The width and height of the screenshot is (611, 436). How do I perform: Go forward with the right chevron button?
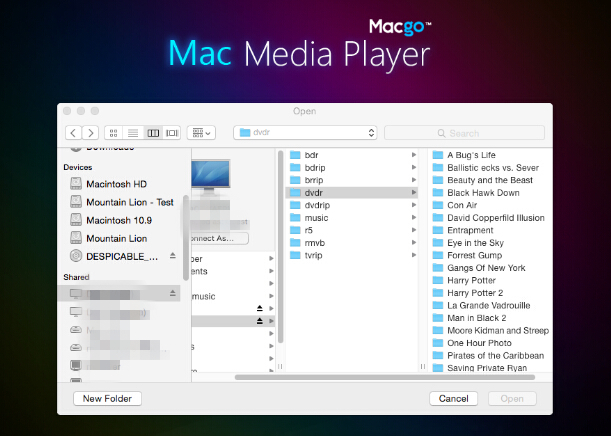coord(90,133)
